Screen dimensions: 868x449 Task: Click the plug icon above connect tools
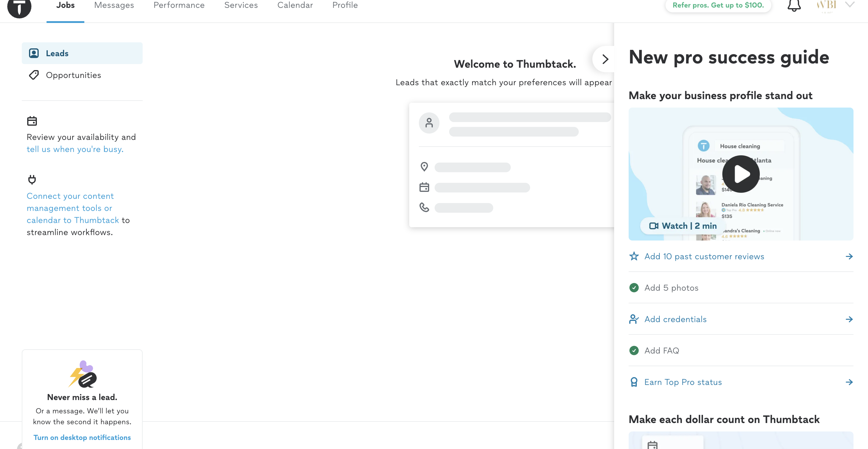pyautogui.click(x=32, y=179)
